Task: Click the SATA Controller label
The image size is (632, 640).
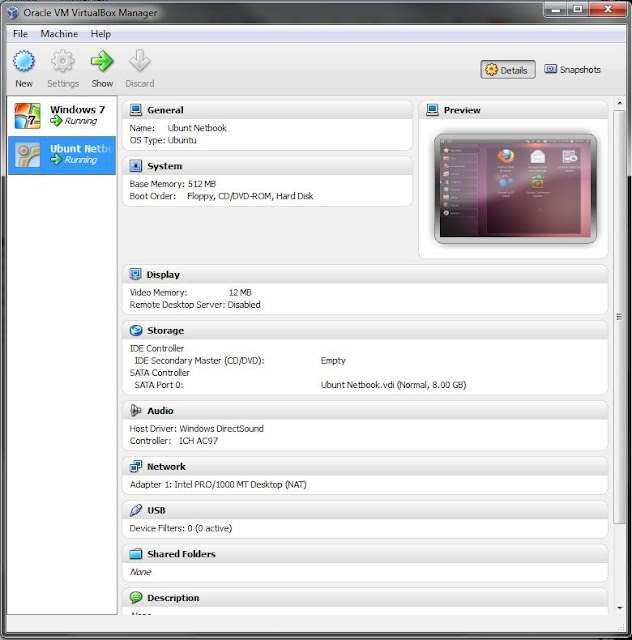Action: pos(160,373)
